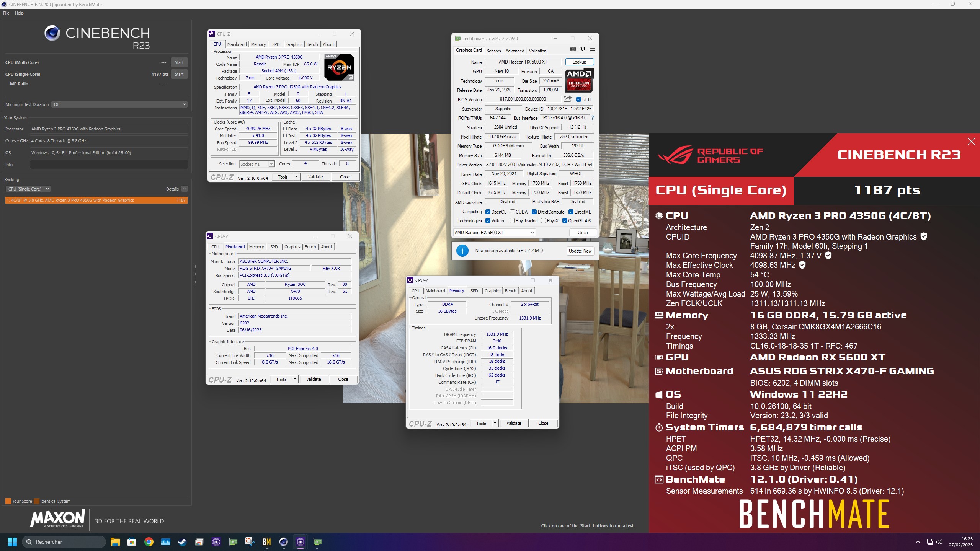The width and height of the screenshot is (980, 551).
Task: Open the Cinebench Help menu
Action: point(19,13)
